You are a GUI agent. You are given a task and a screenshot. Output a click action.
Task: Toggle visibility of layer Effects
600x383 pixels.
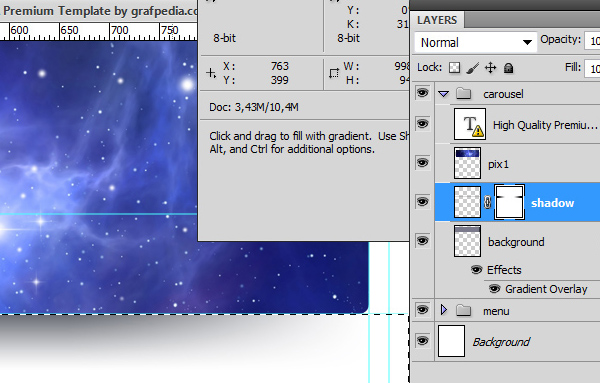coord(476,270)
